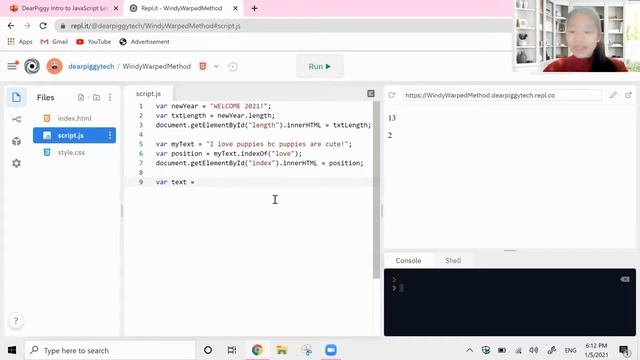Open the packages sidebar icon
640x360 pixels.
16,141
